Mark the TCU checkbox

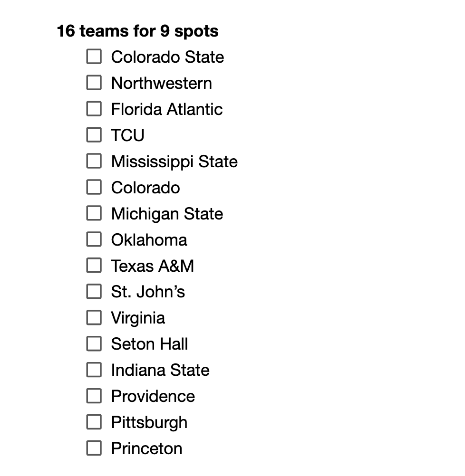point(94,135)
